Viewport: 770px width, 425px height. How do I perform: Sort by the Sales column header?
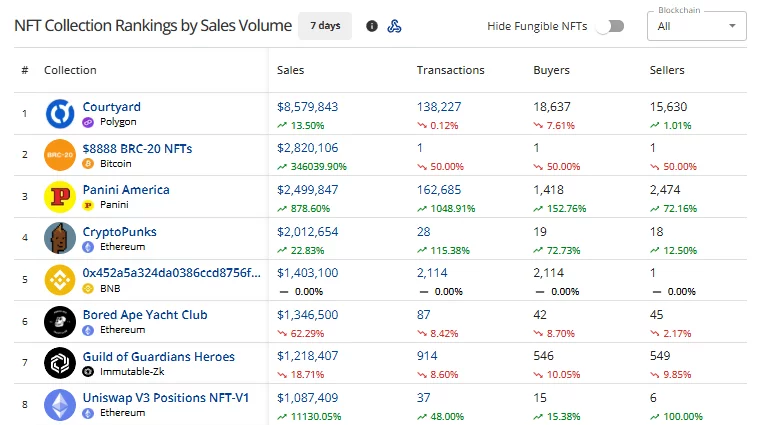(x=290, y=70)
